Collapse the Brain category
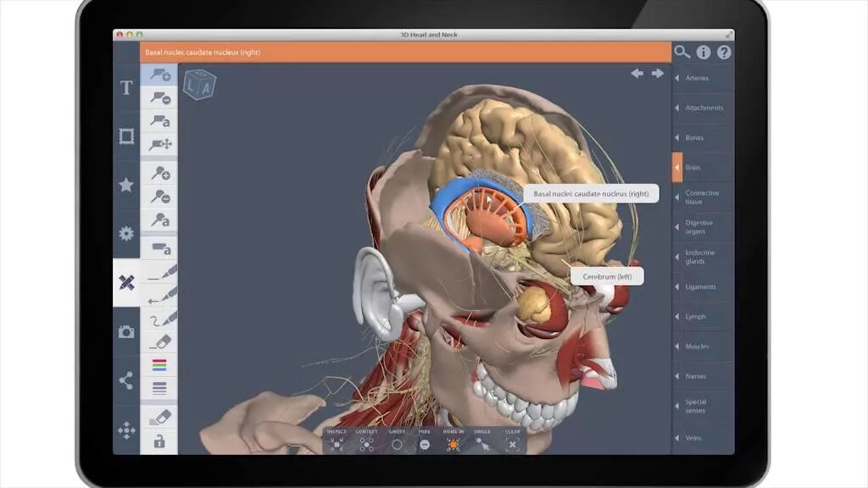 695,167
